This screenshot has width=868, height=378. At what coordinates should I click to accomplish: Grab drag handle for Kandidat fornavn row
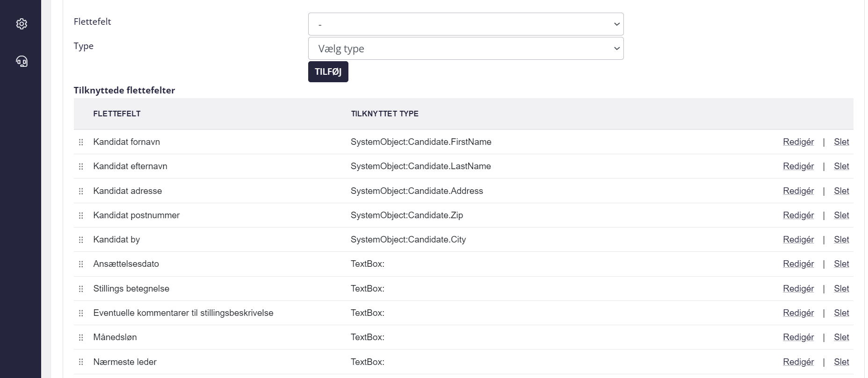pyautogui.click(x=81, y=142)
